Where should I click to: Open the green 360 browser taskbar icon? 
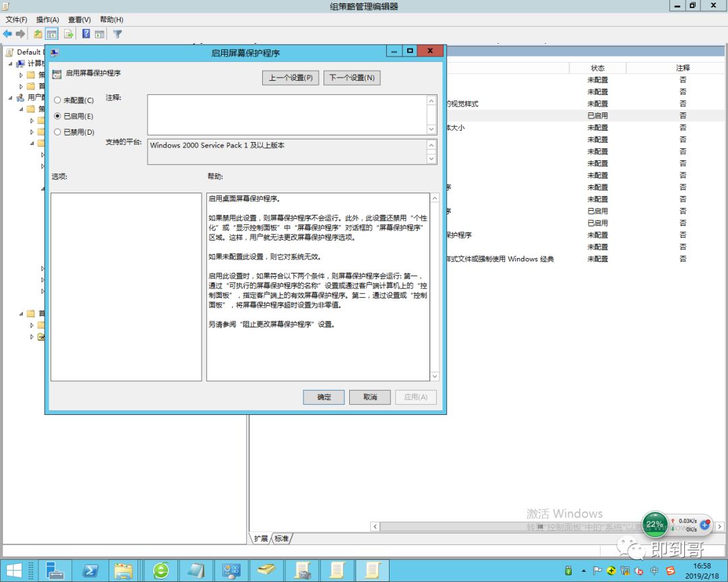click(x=161, y=571)
